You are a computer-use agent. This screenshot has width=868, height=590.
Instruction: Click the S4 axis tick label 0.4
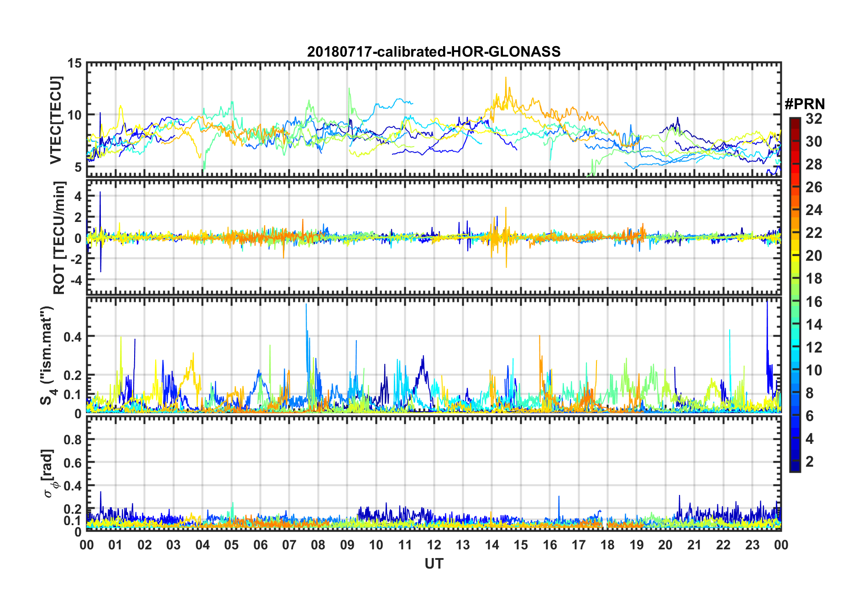pos(73,337)
